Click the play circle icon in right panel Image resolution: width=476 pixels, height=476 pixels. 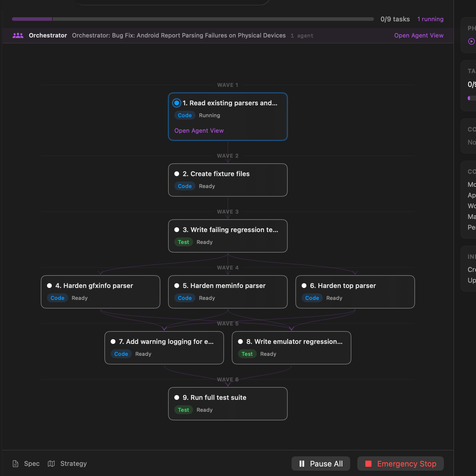pyautogui.click(x=472, y=41)
